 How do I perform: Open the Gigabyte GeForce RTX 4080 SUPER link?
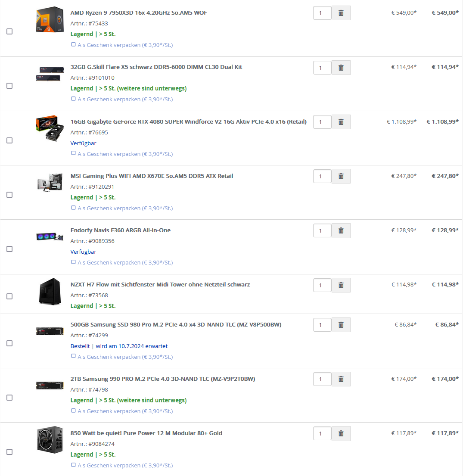pos(189,122)
